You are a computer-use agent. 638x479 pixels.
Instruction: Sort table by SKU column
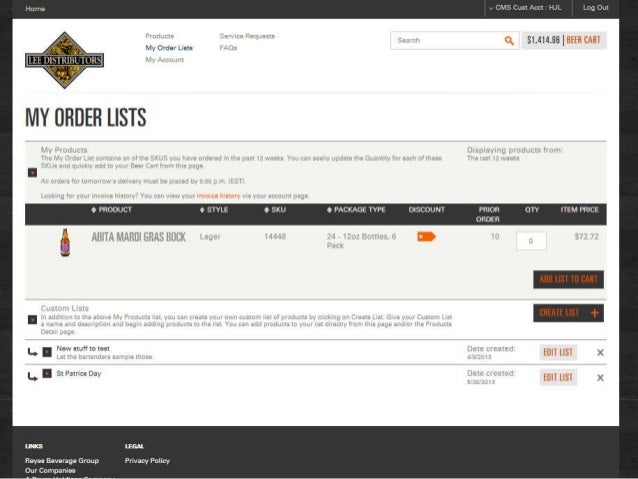tap(275, 210)
